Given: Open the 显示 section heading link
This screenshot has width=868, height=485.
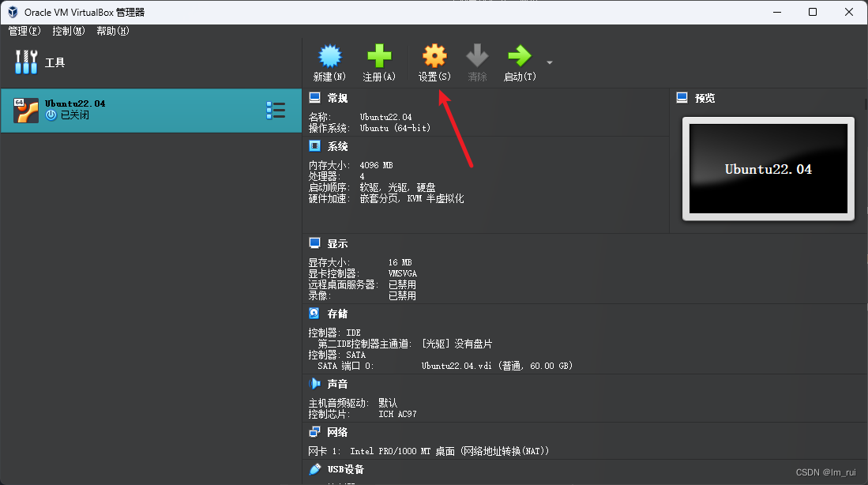Looking at the screenshot, I should 338,243.
